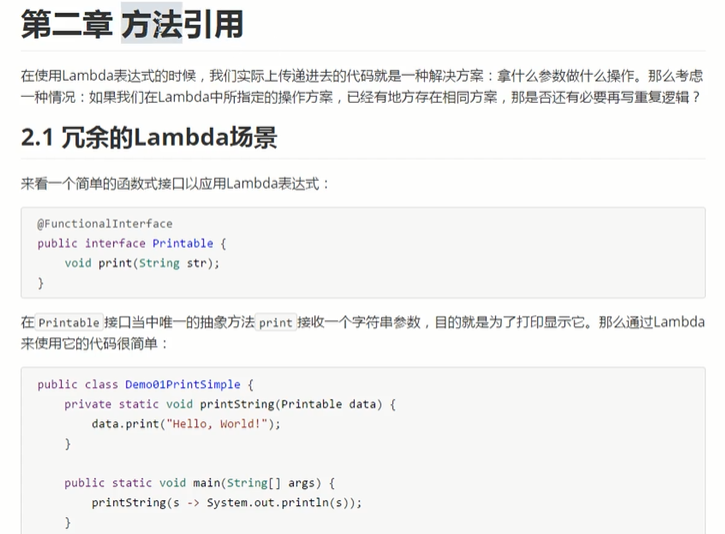This screenshot has height=534, width=725.
Task: Click 'public class Demo01PrintSimple {' code line
Action: pos(146,384)
